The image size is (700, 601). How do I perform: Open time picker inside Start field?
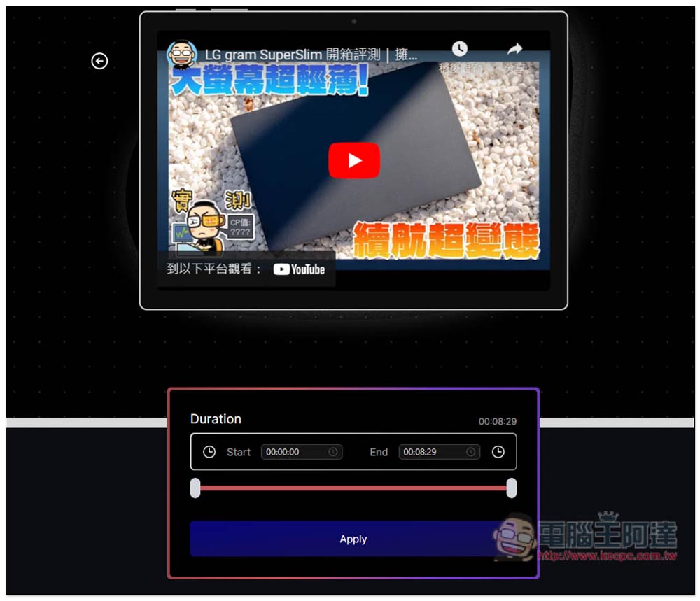pos(332,452)
